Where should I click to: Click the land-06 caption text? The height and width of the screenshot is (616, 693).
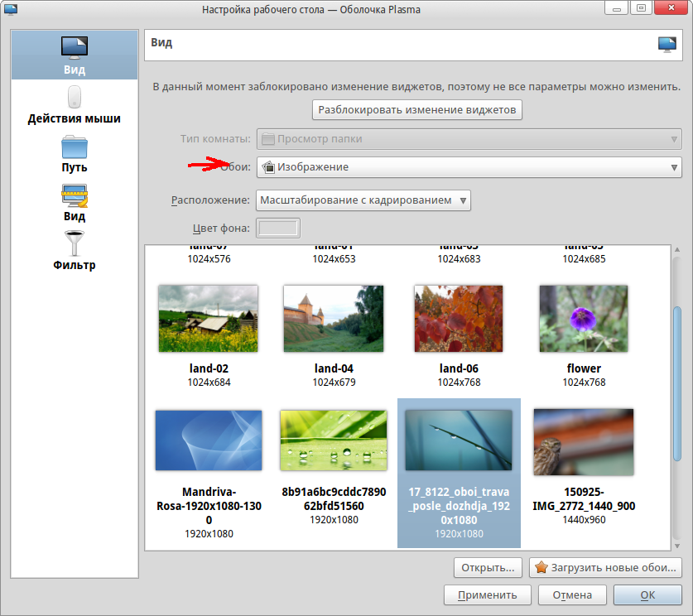[x=459, y=368]
